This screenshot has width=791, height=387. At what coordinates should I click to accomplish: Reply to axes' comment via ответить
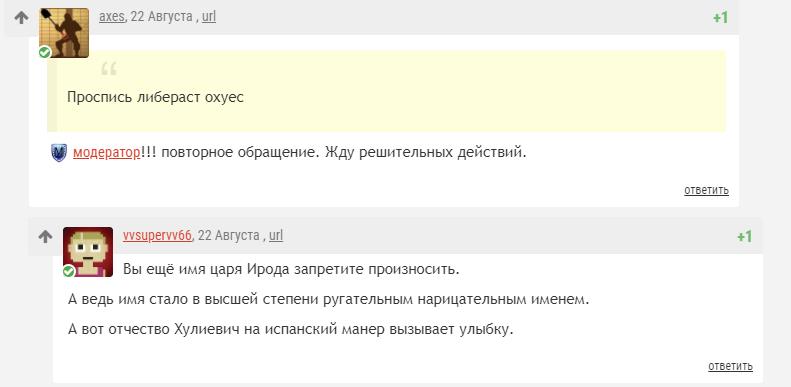[706, 190]
